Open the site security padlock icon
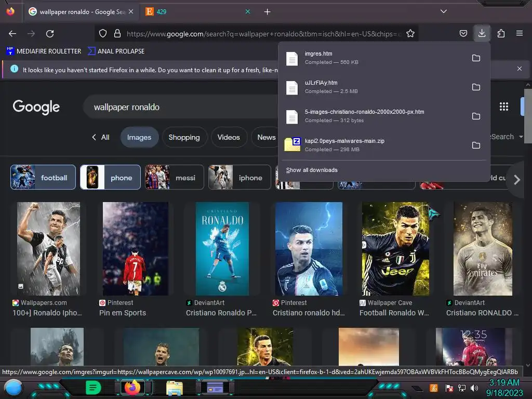 [117, 34]
